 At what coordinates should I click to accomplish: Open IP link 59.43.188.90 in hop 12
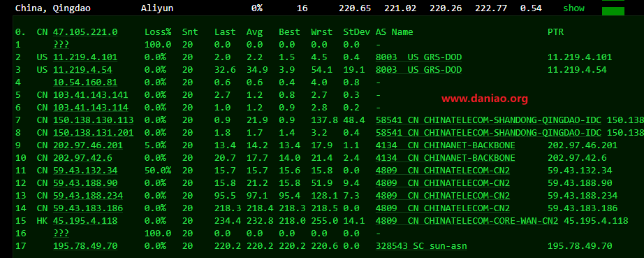coord(85,182)
